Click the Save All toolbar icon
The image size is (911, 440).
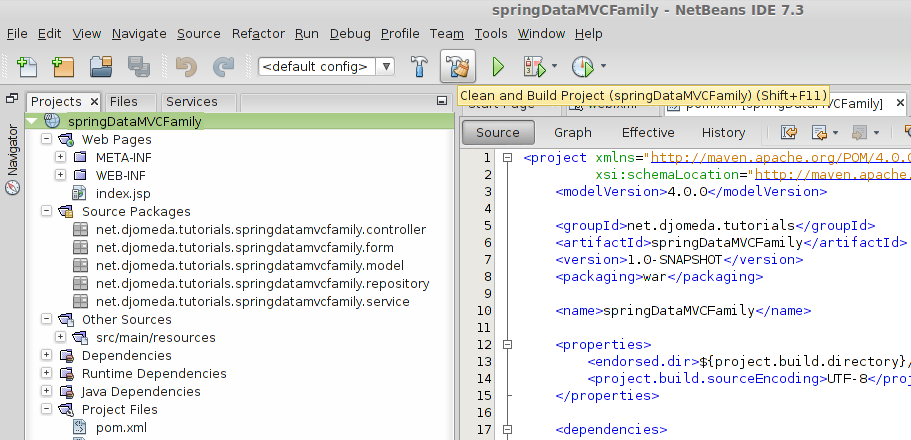pyautogui.click(x=139, y=66)
